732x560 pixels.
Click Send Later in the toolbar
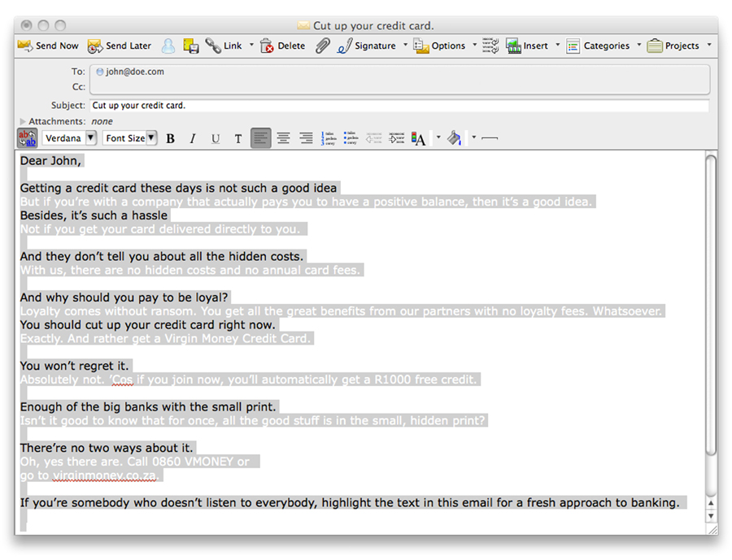pyautogui.click(x=120, y=46)
